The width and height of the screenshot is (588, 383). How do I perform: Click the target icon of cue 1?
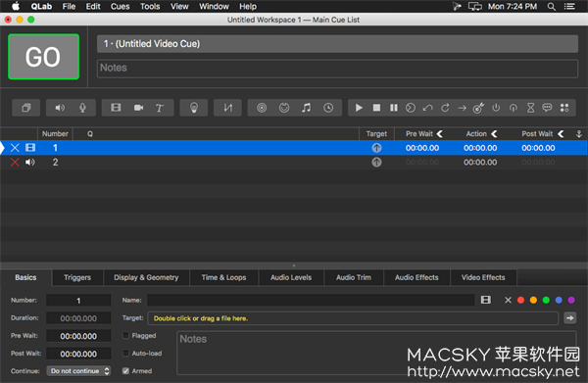[376, 148]
